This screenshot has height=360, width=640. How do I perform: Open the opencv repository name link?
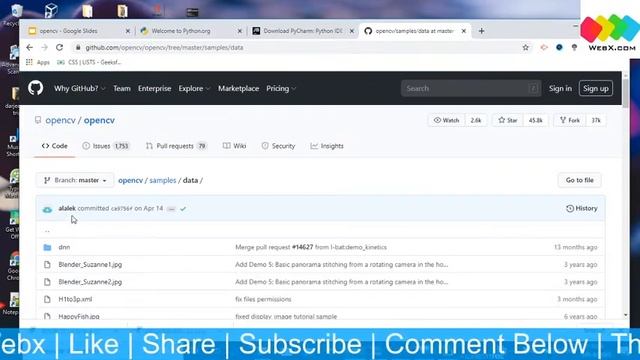click(99, 120)
